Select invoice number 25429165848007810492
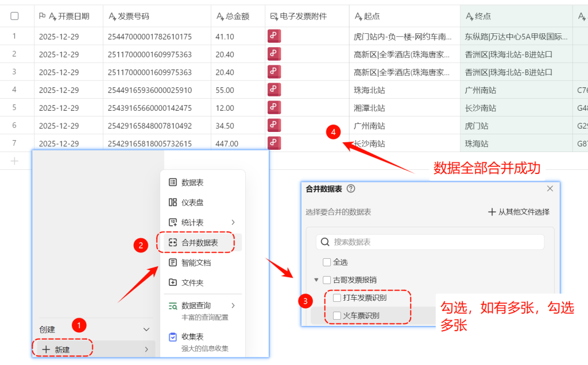The height and width of the screenshot is (365, 588). click(x=157, y=126)
